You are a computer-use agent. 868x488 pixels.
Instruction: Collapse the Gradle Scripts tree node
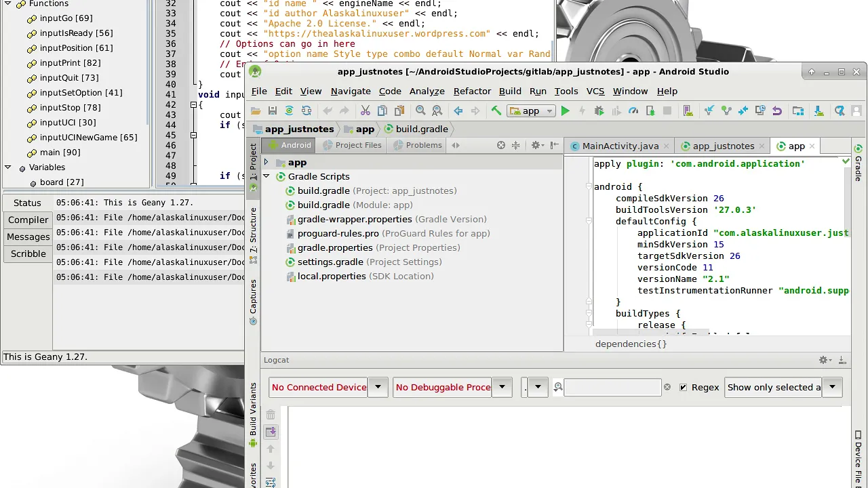coord(266,176)
